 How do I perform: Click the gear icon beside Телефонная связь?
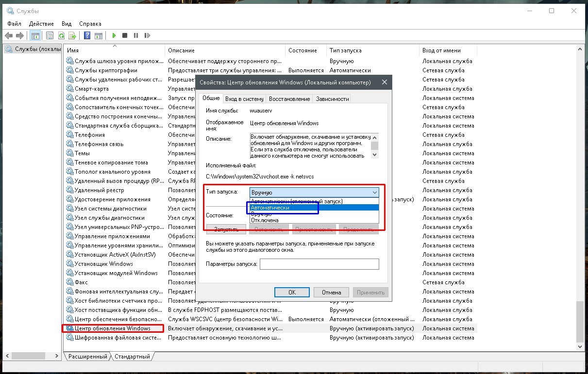click(x=70, y=144)
